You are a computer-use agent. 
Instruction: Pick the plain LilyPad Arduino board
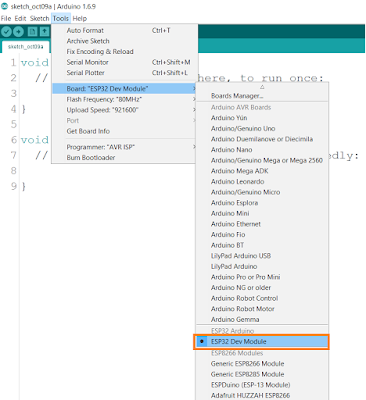(262, 267)
